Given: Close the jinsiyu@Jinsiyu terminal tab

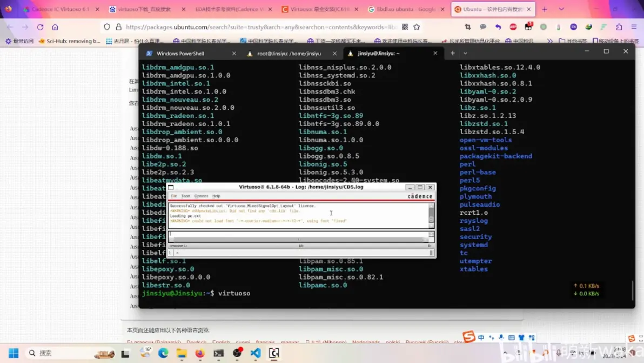Looking at the screenshot, I should coord(435,54).
